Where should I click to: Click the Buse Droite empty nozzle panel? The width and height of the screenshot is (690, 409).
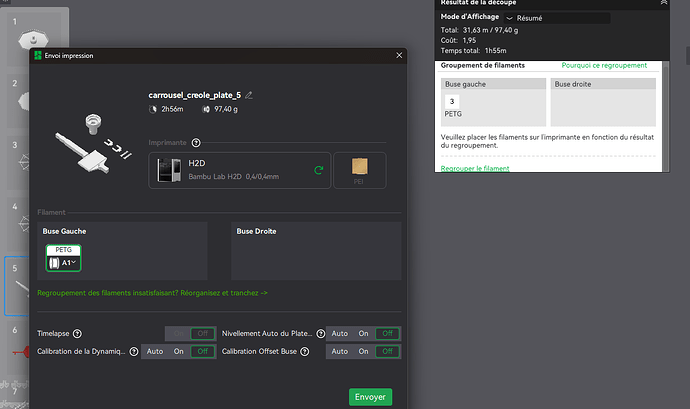pyautogui.click(x=316, y=251)
